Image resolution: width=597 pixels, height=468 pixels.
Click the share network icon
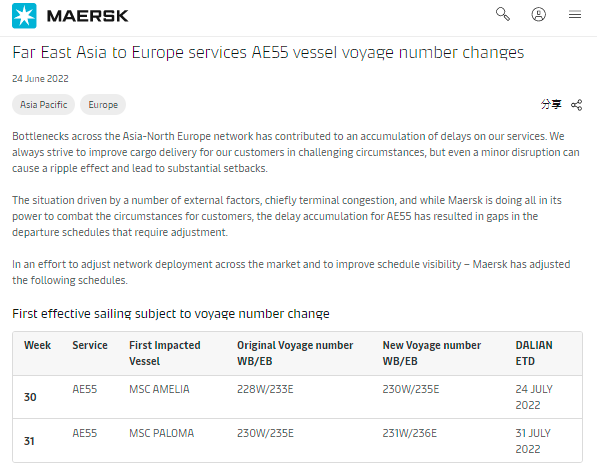pos(576,105)
